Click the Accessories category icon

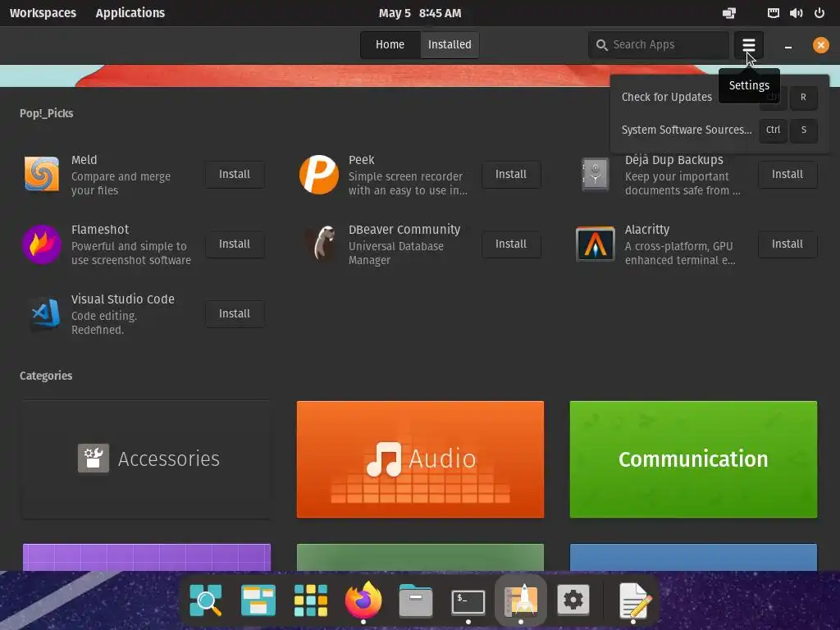pyautogui.click(x=94, y=458)
